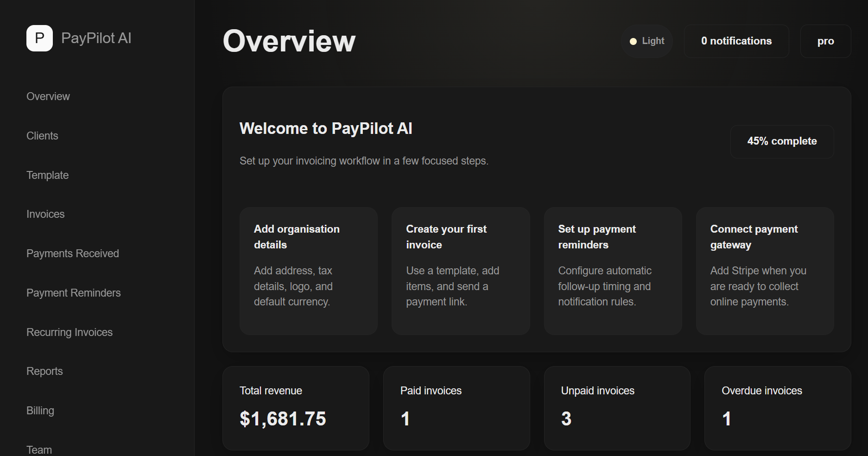Click the 'Set up your invoicing workflow' subtitle
Image resolution: width=868 pixels, height=456 pixels.
(x=364, y=161)
